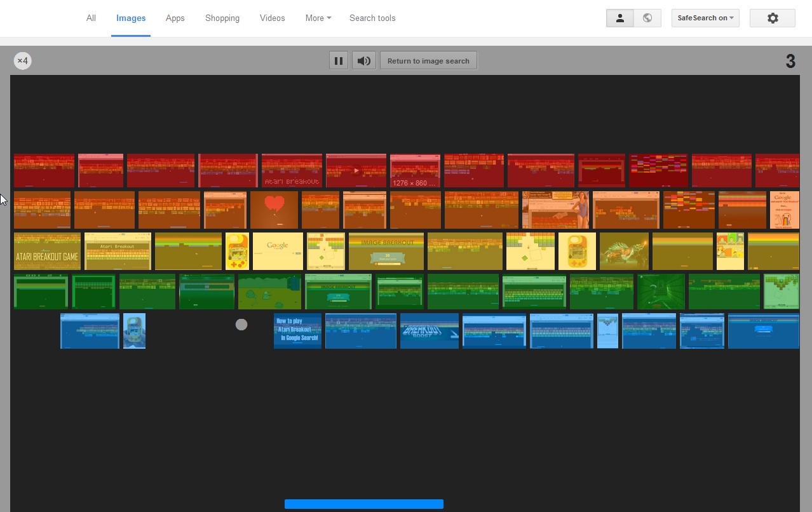Show private results with person icon
The image size is (812, 512).
coord(620,18)
